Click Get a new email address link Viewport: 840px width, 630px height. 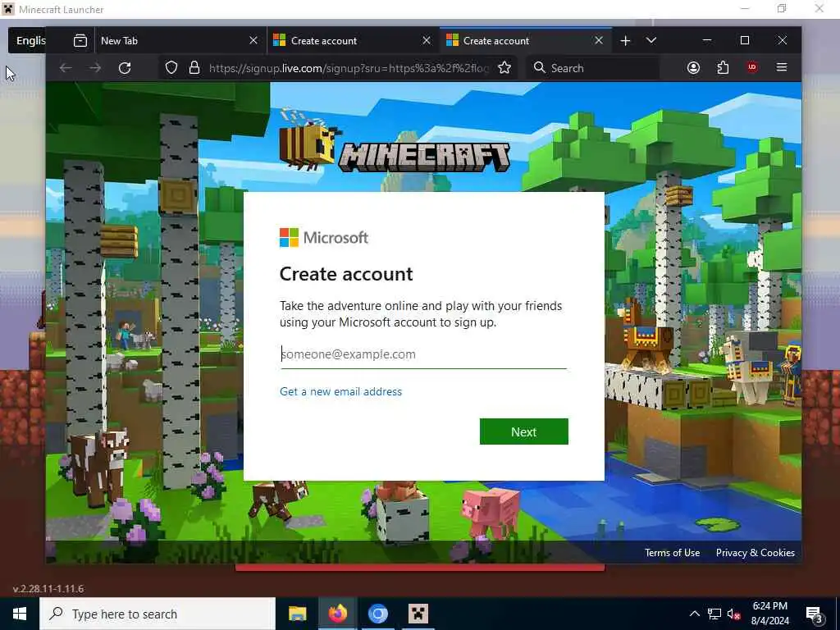click(x=340, y=391)
